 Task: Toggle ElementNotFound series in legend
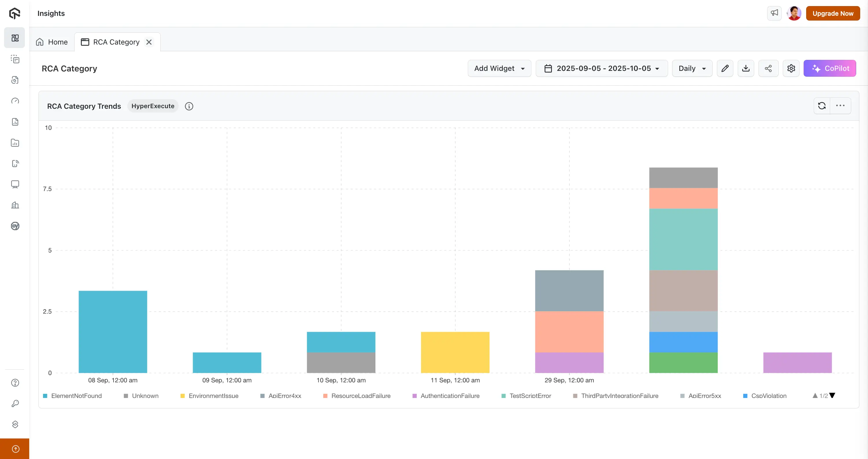(76, 396)
